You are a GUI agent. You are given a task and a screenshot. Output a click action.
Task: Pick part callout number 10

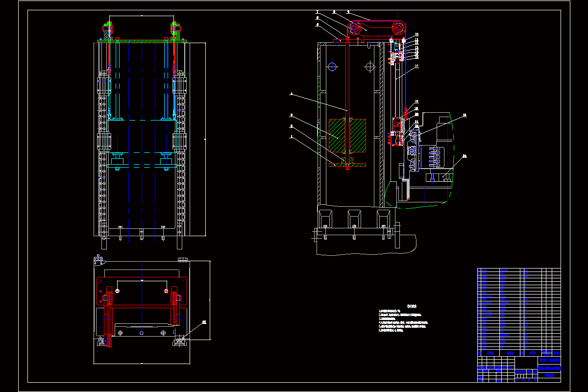tap(416, 34)
